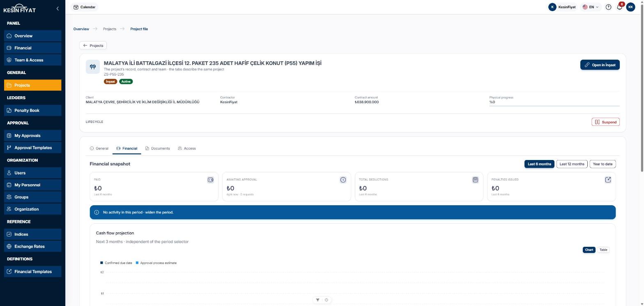The width and height of the screenshot is (644, 306).
Task: Open the Calendar shortcut in top bar
Action: tap(85, 7)
